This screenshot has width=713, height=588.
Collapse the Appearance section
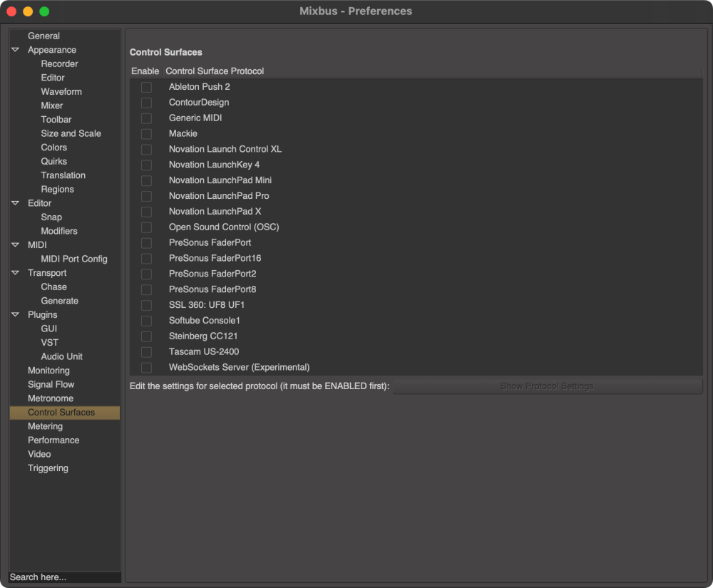coord(15,49)
